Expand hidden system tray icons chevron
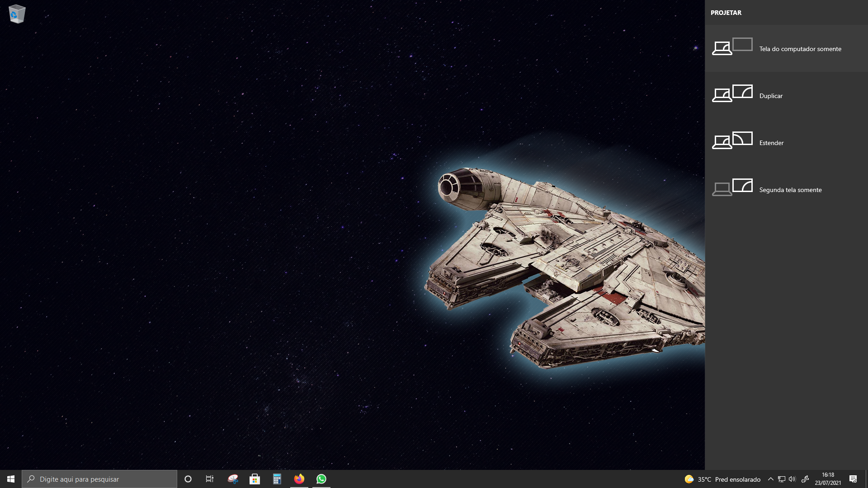868x488 pixels. click(x=771, y=479)
